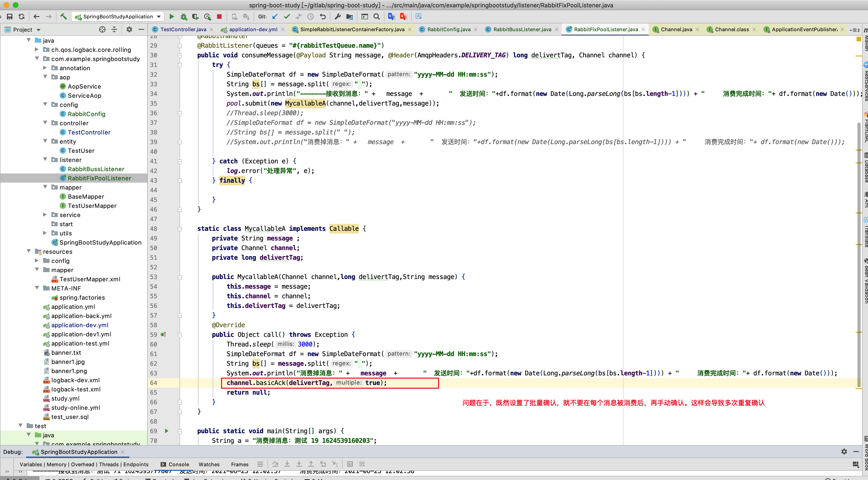The width and height of the screenshot is (868, 480).
Task: Open Search Everywhere magnifier icon
Action: 377,17
